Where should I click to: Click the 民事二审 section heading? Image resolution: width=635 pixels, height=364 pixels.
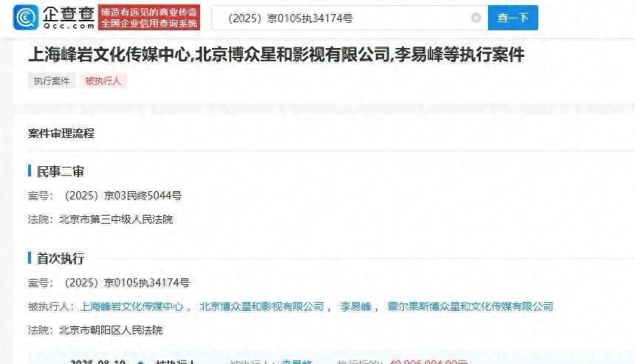point(60,172)
